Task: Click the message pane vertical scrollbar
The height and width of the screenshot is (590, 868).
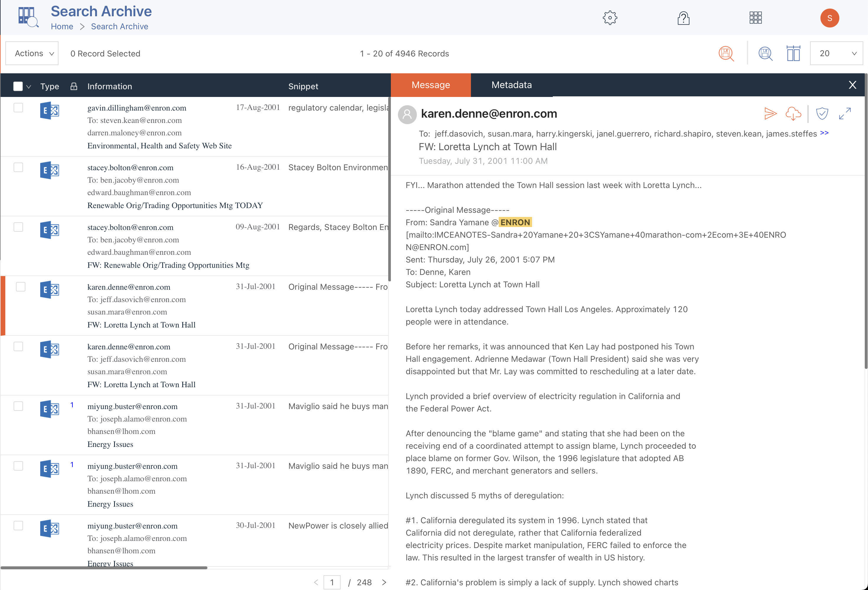Action: (866, 221)
